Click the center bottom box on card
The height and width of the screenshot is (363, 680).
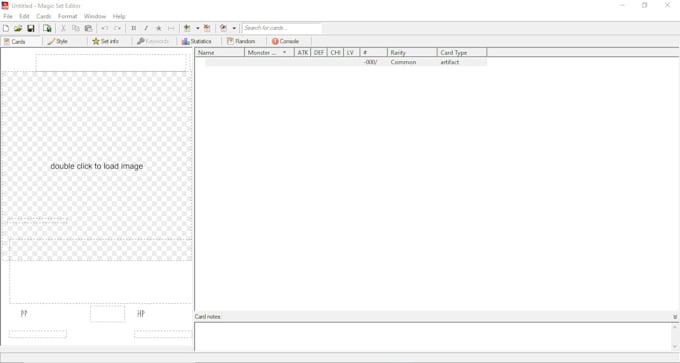click(108, 314)
